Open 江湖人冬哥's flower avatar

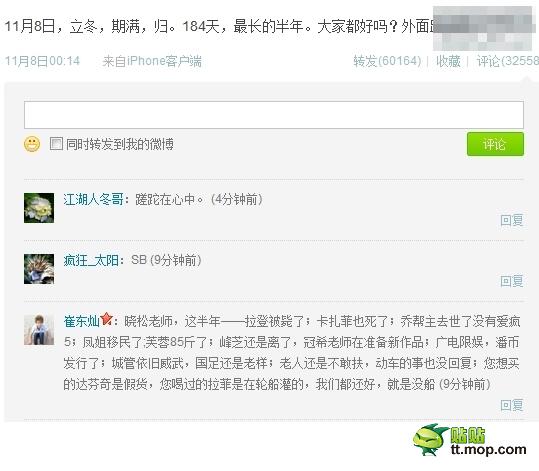tap(39, 208)
